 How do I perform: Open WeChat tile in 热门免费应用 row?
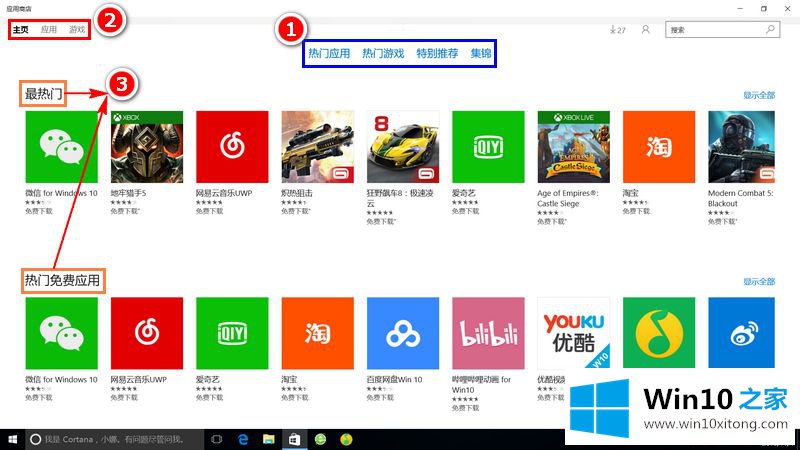point(61,333)
